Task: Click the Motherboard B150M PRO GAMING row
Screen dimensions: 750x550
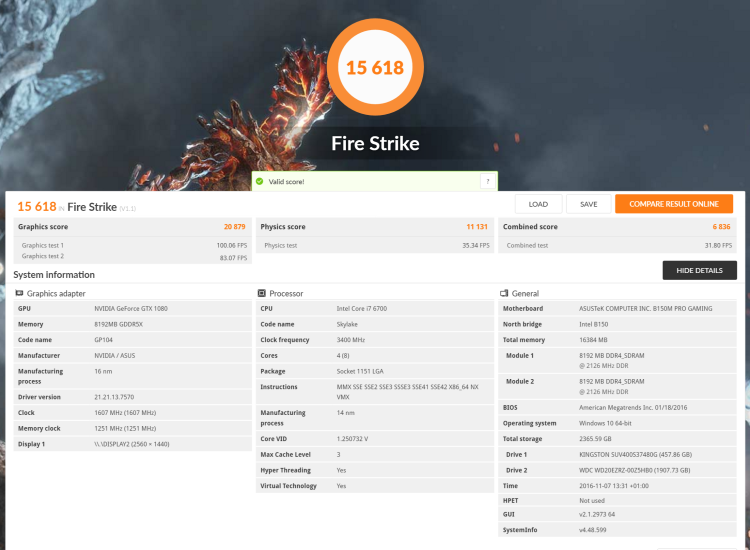Action: click(x=617, y=308)
